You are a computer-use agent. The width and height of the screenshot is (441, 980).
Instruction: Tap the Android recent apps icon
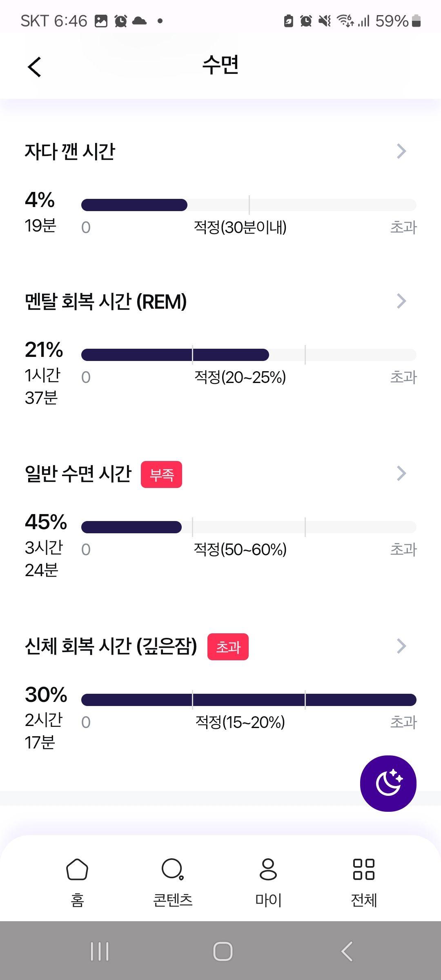point(100,951)
